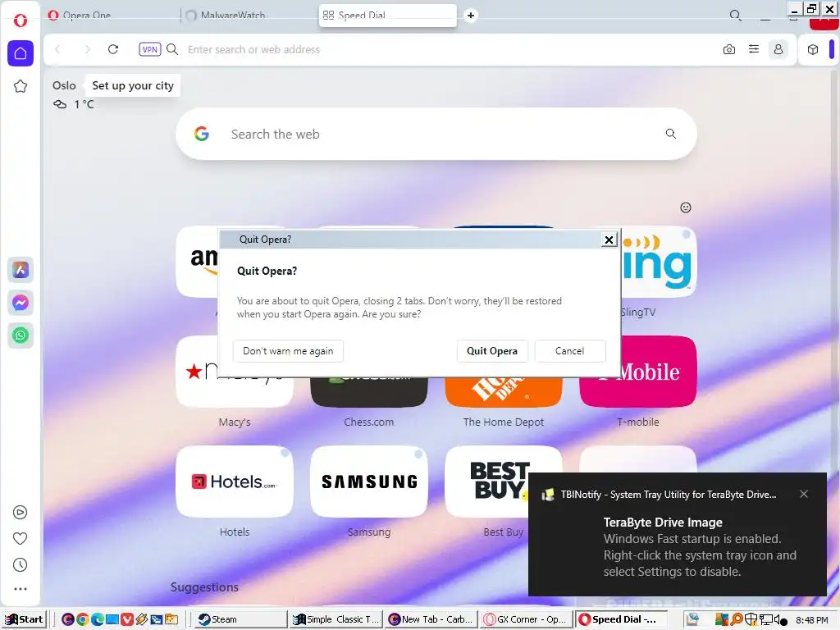Screen dimensions: 840x630
Task: Open the Samsung speed dial tile
Action: 369,482
